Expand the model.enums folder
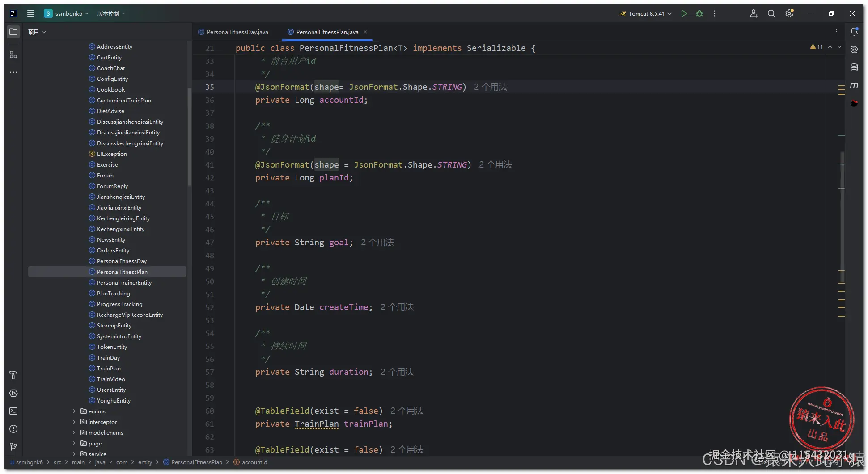 click(74, 432)
